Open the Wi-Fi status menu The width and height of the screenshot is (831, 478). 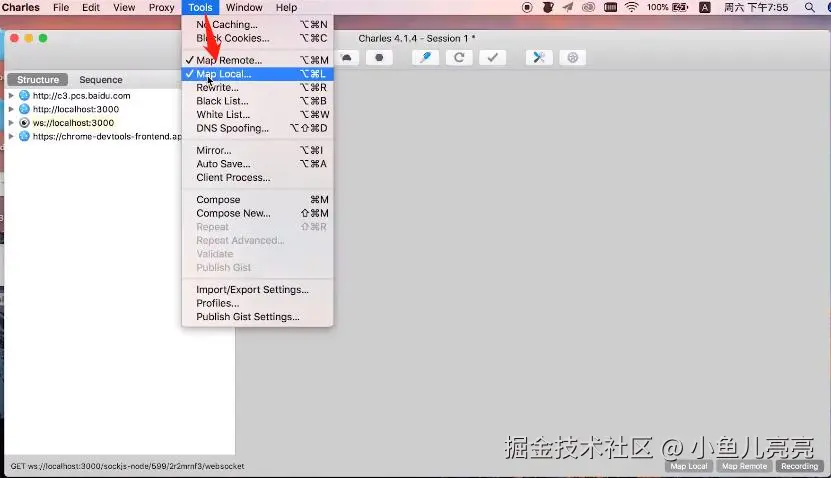click(631, 7)
